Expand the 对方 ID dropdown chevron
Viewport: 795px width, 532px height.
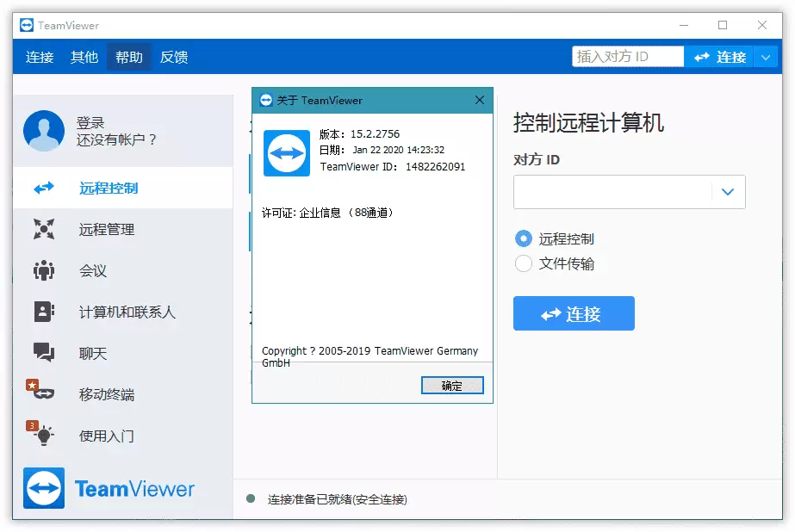pos(728,191)
